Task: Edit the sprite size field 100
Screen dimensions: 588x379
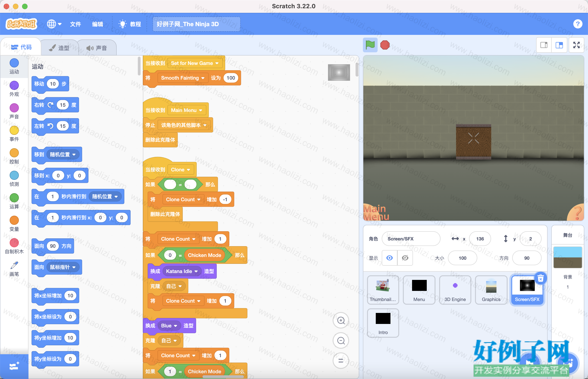Action: point(462,258)
